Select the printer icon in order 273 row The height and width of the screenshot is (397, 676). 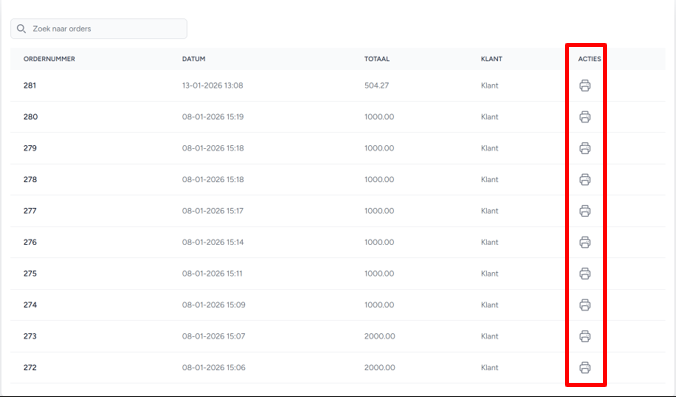[x=585, y=336]
